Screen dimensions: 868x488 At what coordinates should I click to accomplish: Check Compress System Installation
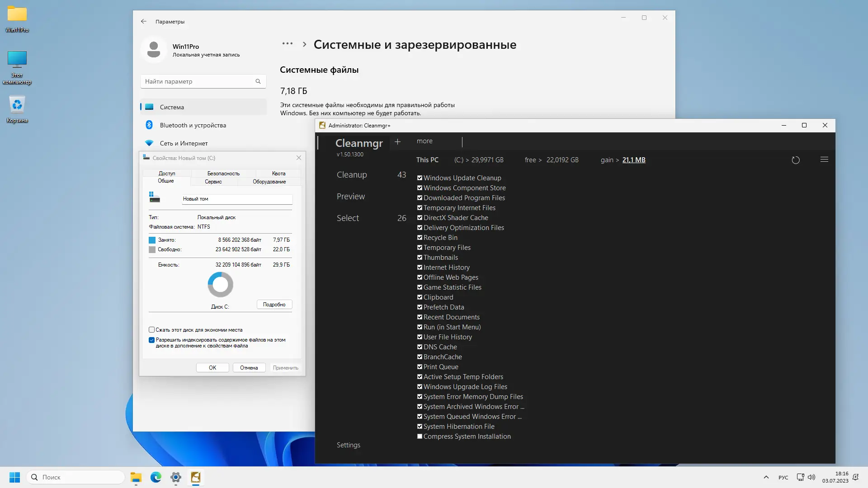click(x=420, y=436)
